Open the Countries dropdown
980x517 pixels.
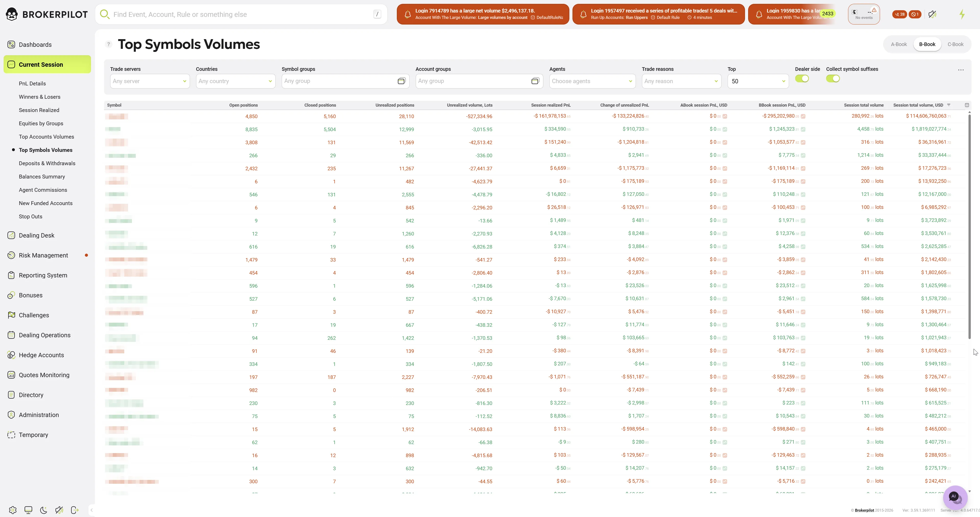coord(235,81)
